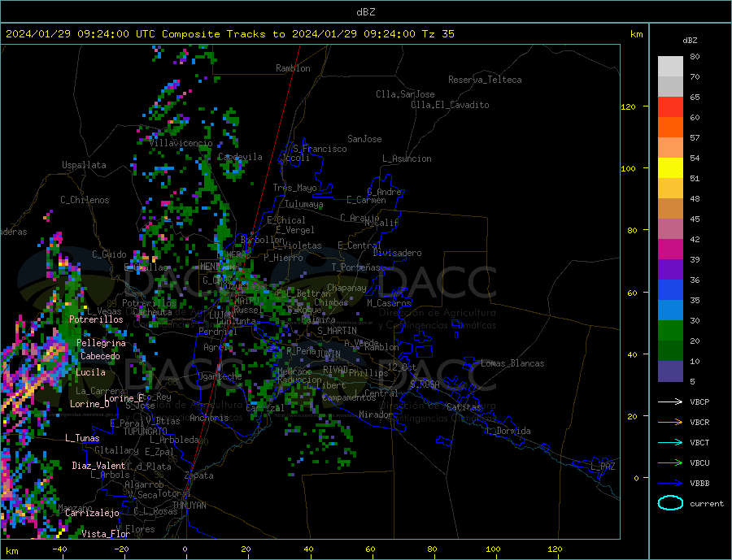Viewport: 732px width, 560px height.
Task: Click the 'S_ROSA' map label
Action: tap(425, 384)
